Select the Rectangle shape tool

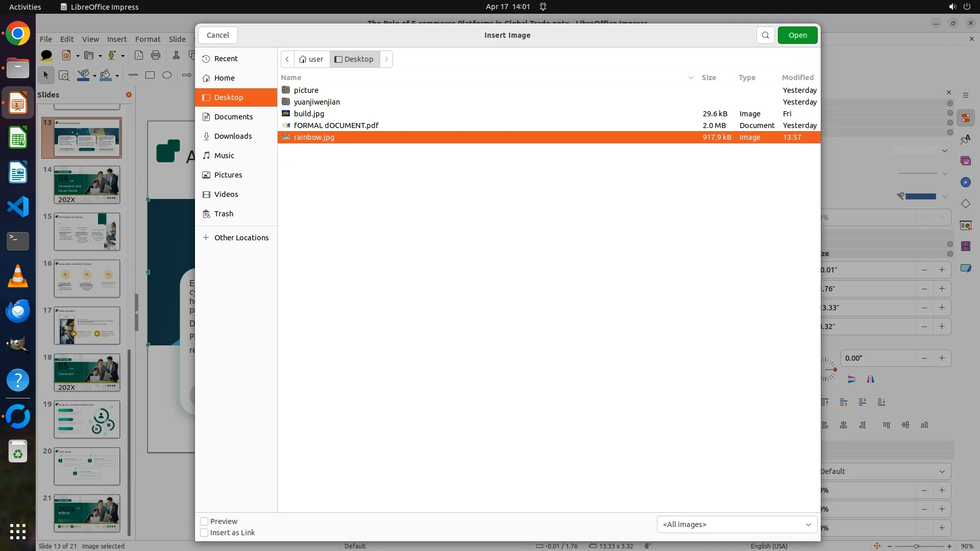pyautogui.click(x=150, y=75)
